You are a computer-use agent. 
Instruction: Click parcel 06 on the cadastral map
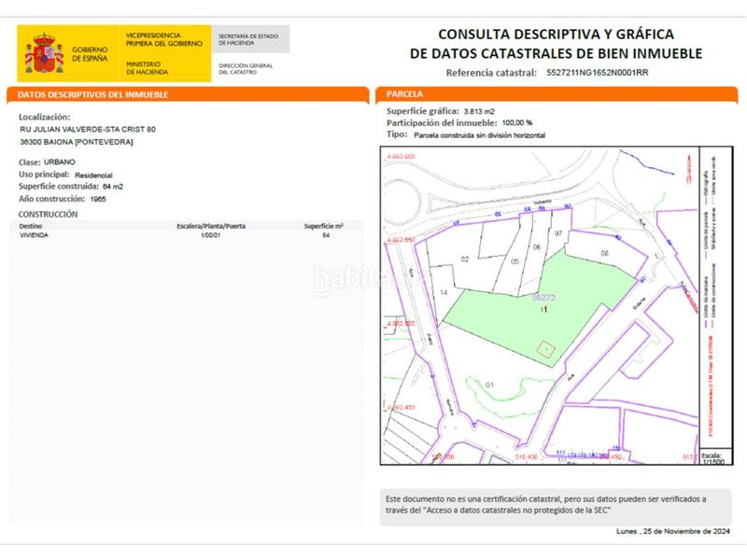click(x=537, y=247)
